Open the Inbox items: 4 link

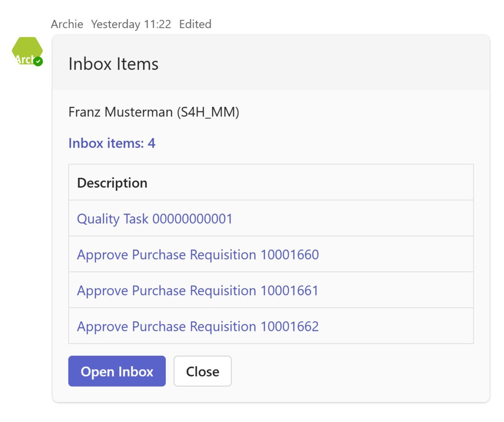point(111,143)
